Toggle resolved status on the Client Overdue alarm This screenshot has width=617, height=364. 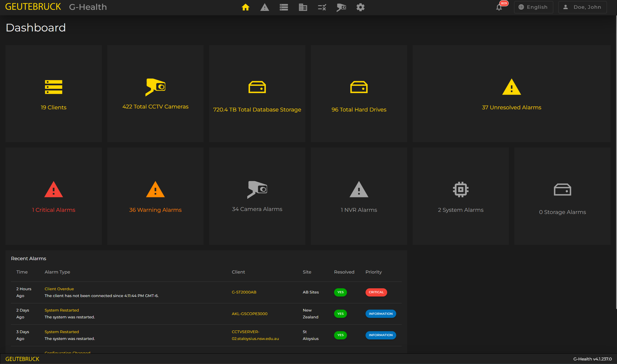(x=340, y=292)
